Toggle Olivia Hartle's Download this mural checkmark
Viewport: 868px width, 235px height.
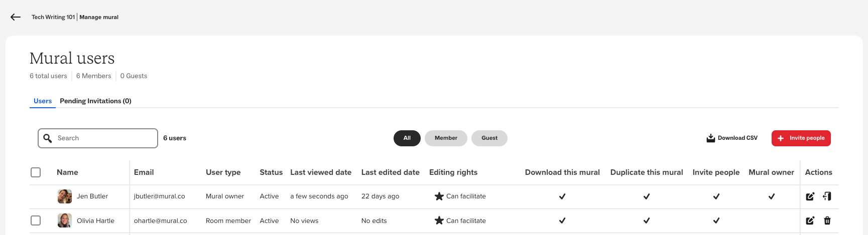click(x=562, y=220)
